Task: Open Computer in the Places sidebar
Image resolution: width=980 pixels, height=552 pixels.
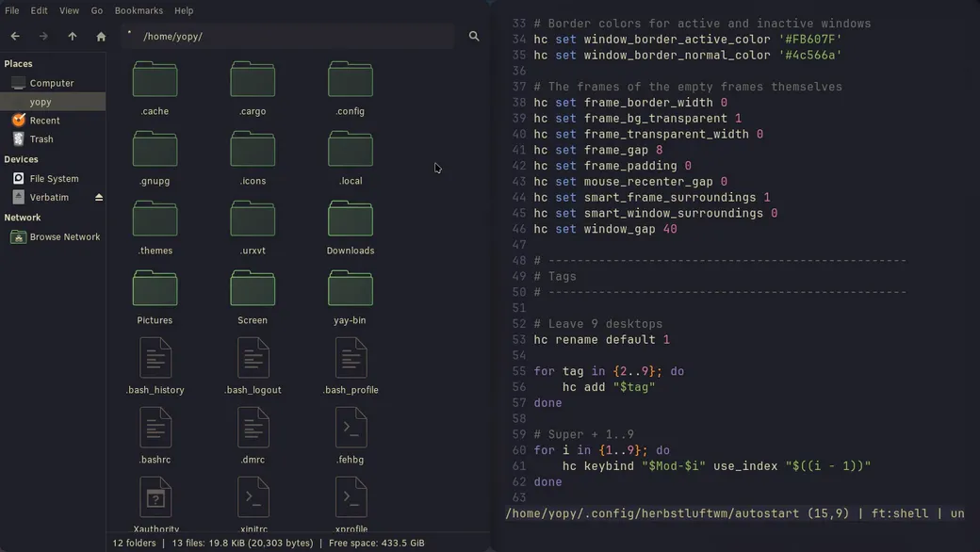Action: coord(53,83)
